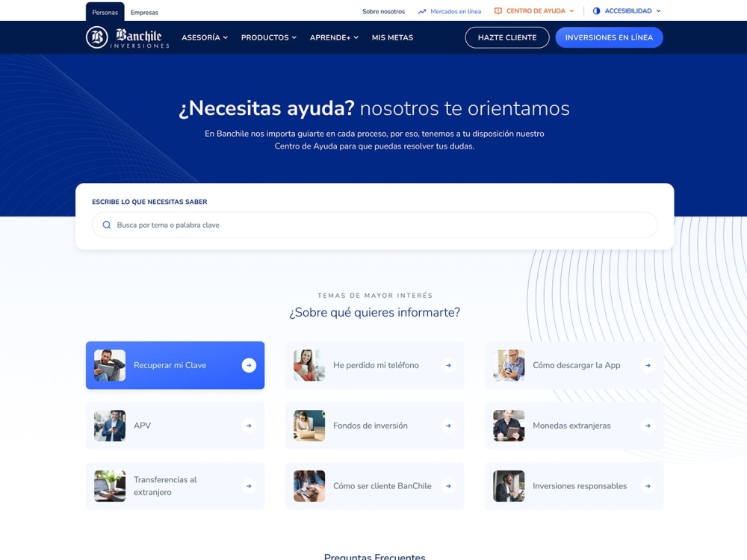Click arrow icon on Monedas extranjeras card

pos(648,426)
